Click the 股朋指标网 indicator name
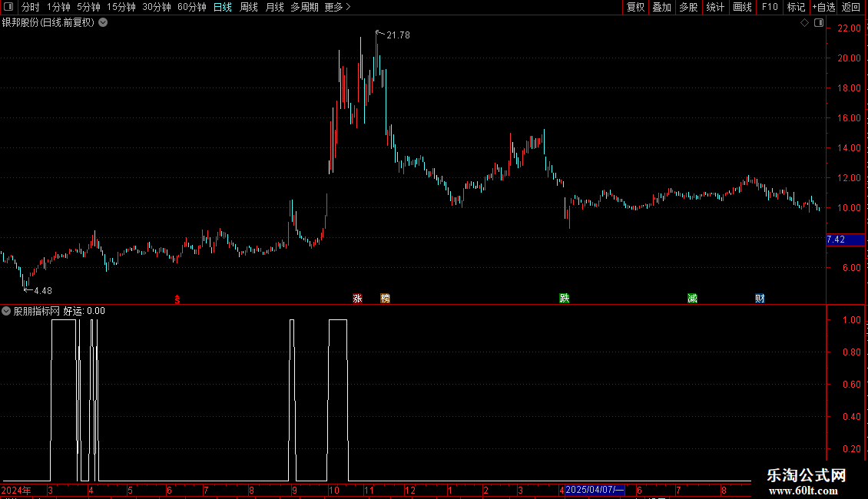The width and height of the screenshot is (868, 499). coord(37,311)
